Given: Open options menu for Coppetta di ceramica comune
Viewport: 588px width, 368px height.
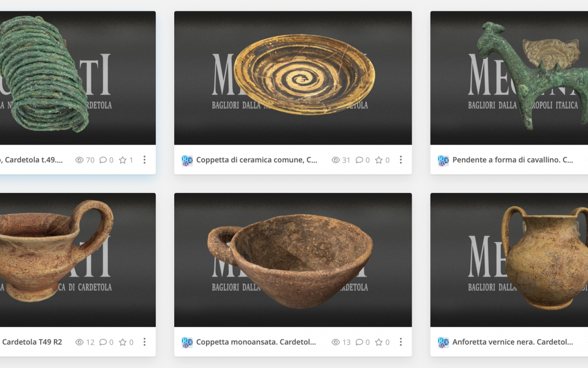Looking at the screenshot, I should pos(401,160).
